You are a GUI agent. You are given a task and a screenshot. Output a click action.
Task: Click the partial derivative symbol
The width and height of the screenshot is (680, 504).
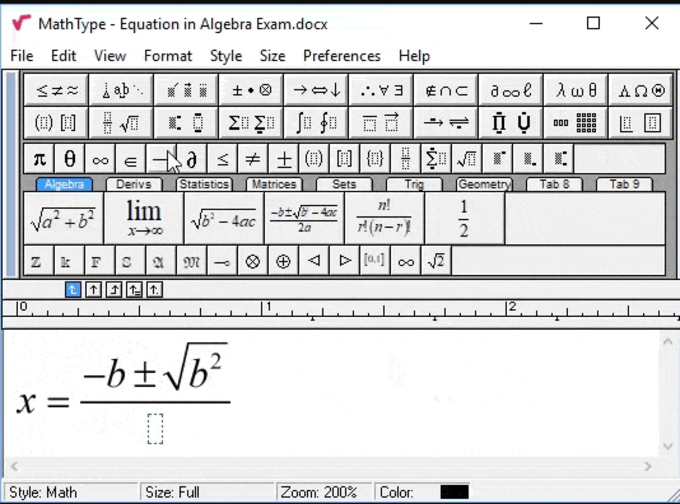[x=191, y=159]
